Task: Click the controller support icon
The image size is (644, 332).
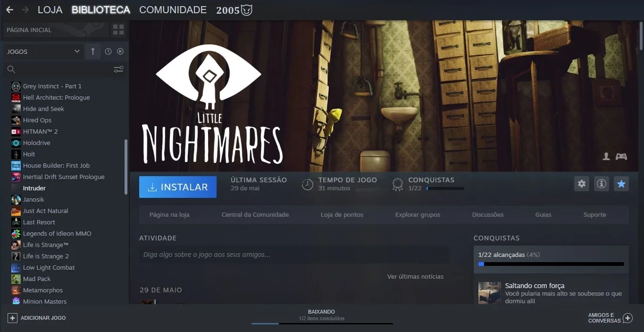Action: 621,156
